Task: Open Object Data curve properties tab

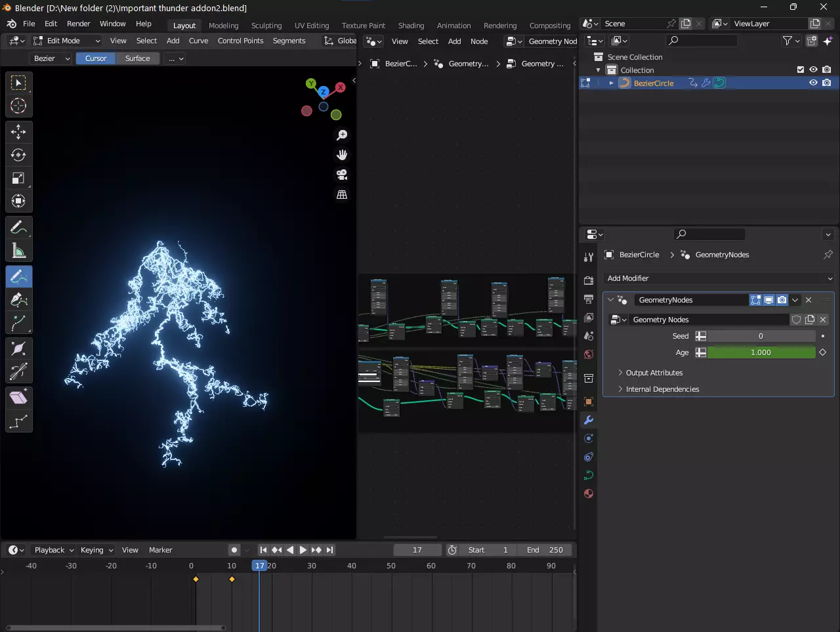Action: coord(589,475)
